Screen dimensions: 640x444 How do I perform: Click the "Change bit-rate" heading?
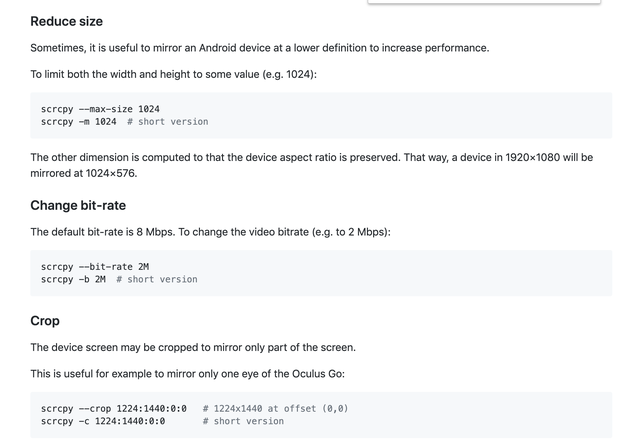click(78, 205)
